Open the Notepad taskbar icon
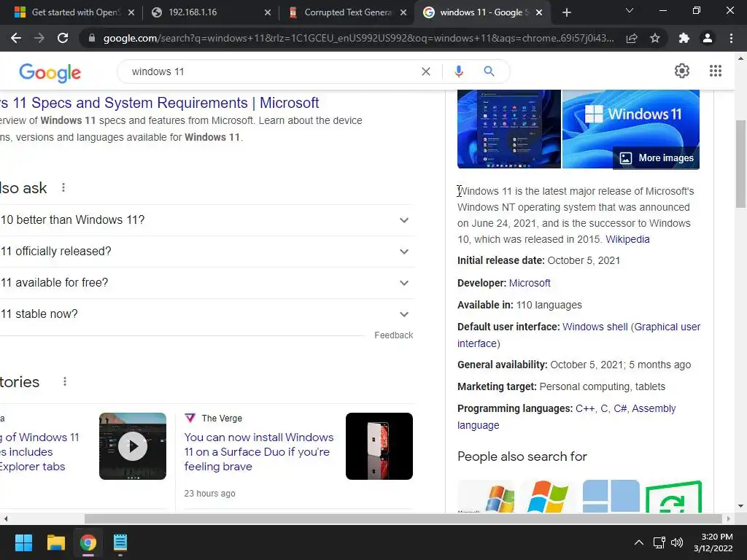This screenshot has height=560, width=747. click(120, 542)
